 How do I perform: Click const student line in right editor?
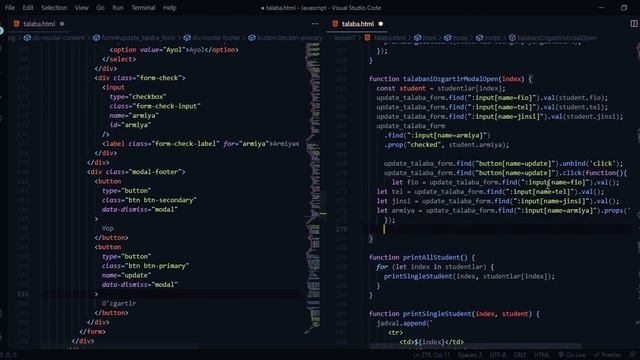pos(441,89)
